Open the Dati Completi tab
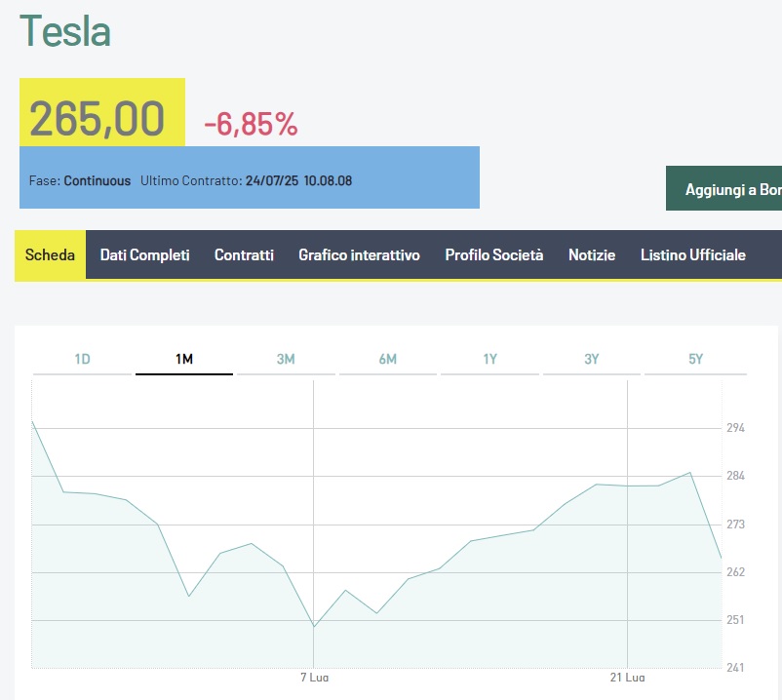This screenshot has width=782, height=700. [x=144, y=254]
